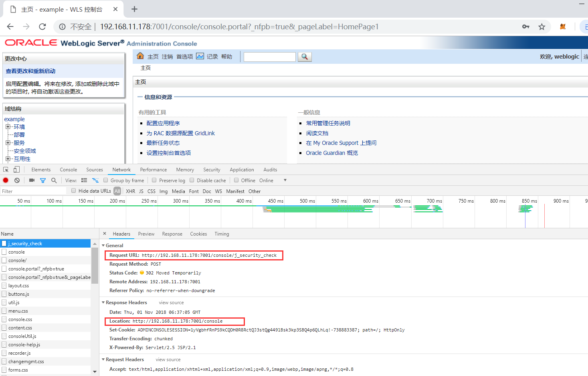Switch to the Elements tab
The height and width of the screenshot is (376, 588).
41,170
